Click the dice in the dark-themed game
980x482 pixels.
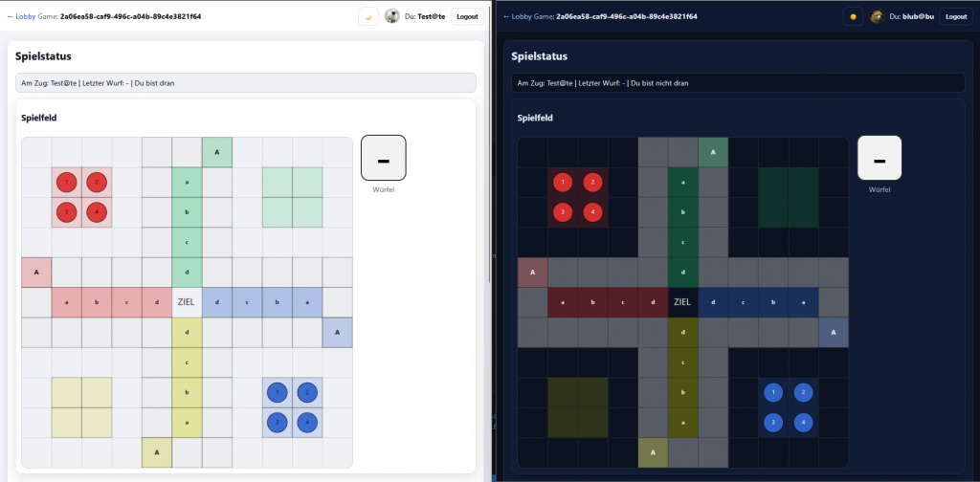[880, 158]
